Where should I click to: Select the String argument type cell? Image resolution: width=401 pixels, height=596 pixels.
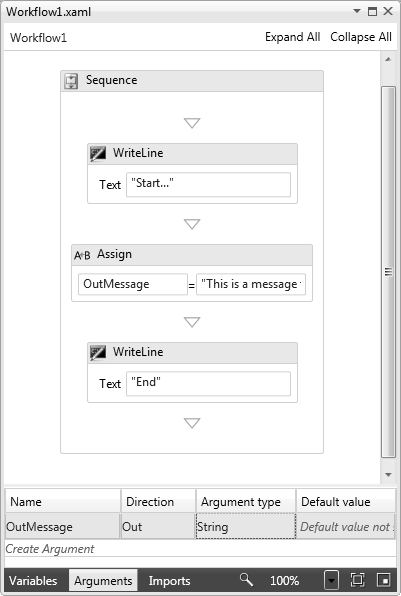(x=246, y=526)
